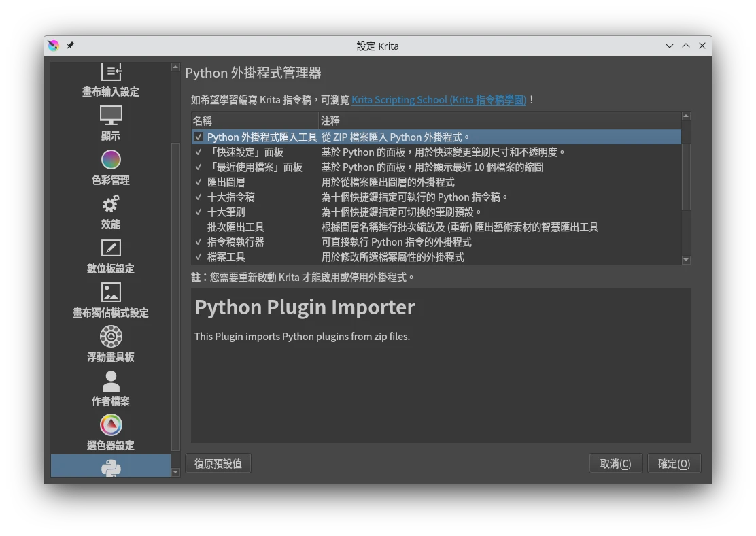Select the 色彩管理 color management icon

coord(111,160)
